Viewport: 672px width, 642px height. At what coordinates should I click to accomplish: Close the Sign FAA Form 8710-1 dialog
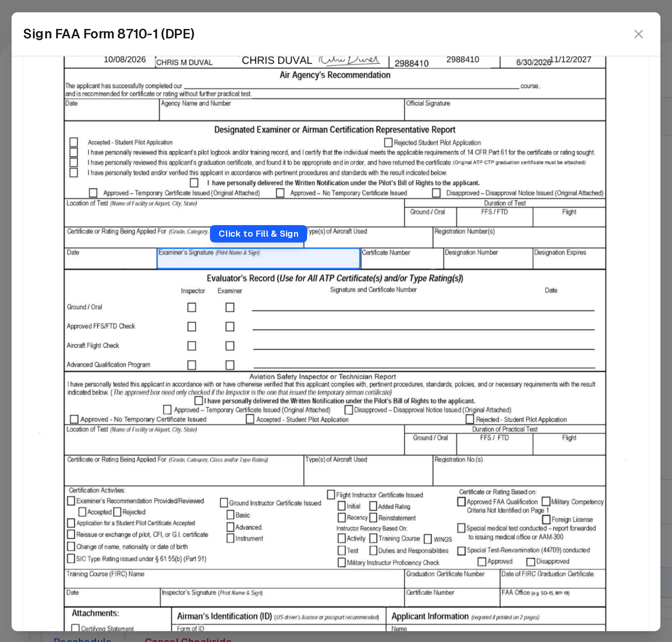point(638,34)
